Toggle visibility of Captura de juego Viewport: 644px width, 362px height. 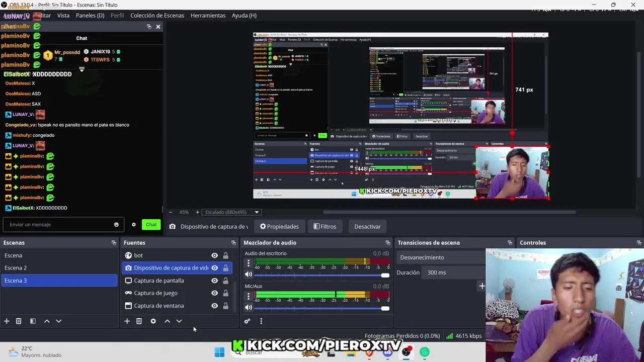click(x=215, y=293)
